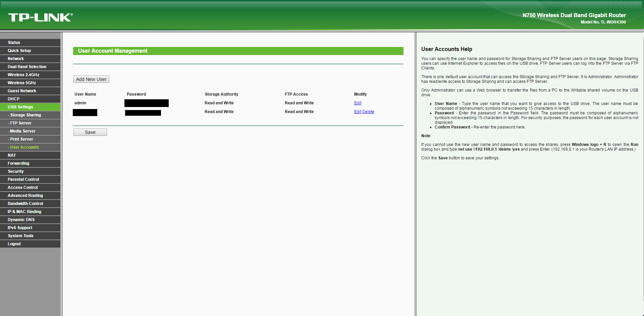Open Guest Network menu
The height and width of the screenshot is (316, 644).
pyautogui.click(x=30, y=91)
